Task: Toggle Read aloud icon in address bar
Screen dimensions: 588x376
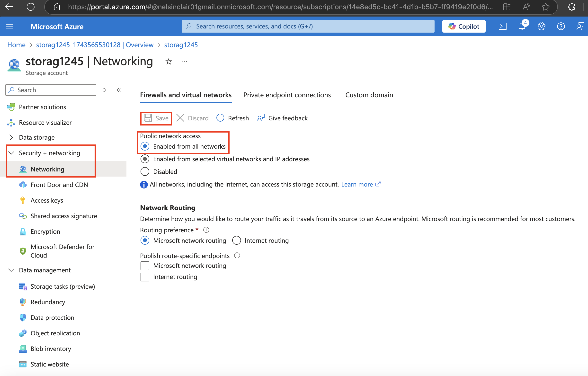Action: tap(526, 7)
